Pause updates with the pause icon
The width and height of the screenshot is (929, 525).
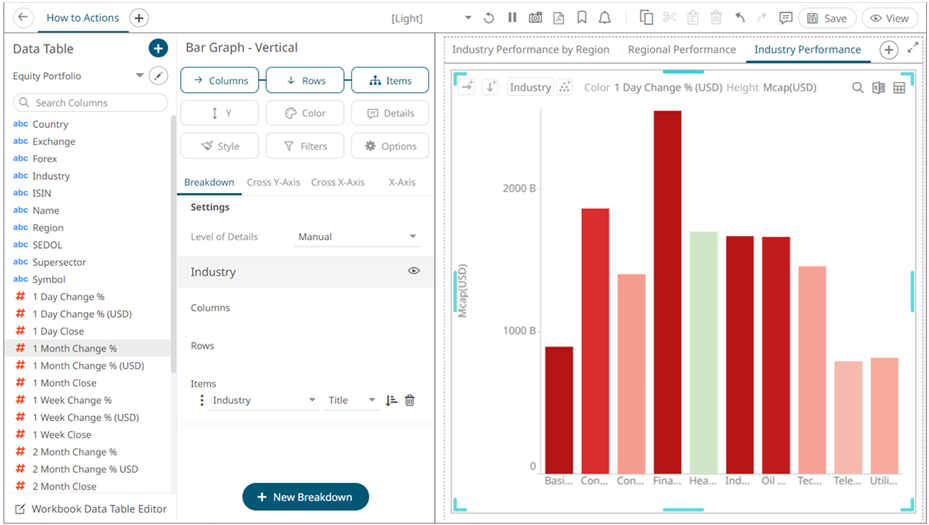(x=512, y=18)
